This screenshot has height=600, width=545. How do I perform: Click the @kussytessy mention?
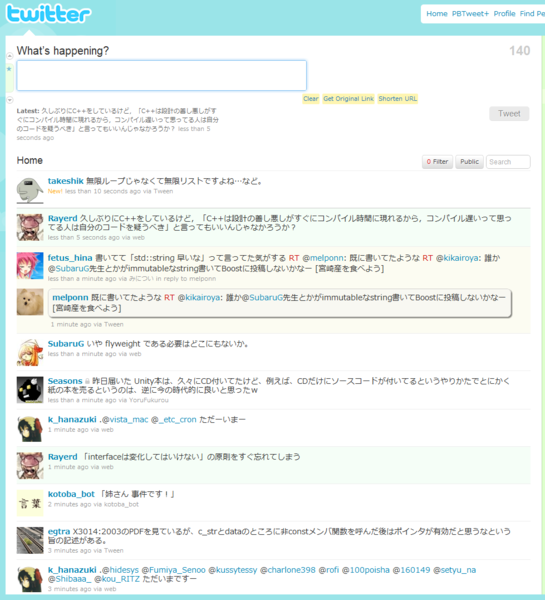point(233,570)
